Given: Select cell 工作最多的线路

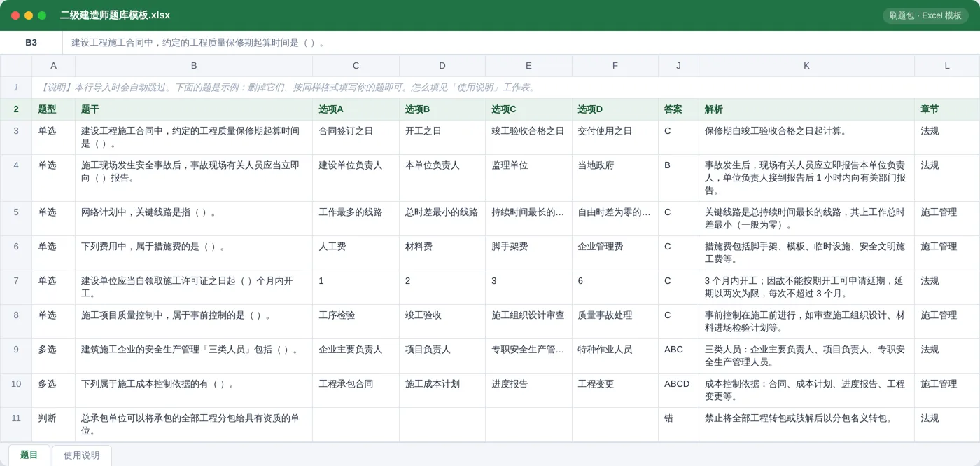Looking at the screenshot, I should (356, 219).
